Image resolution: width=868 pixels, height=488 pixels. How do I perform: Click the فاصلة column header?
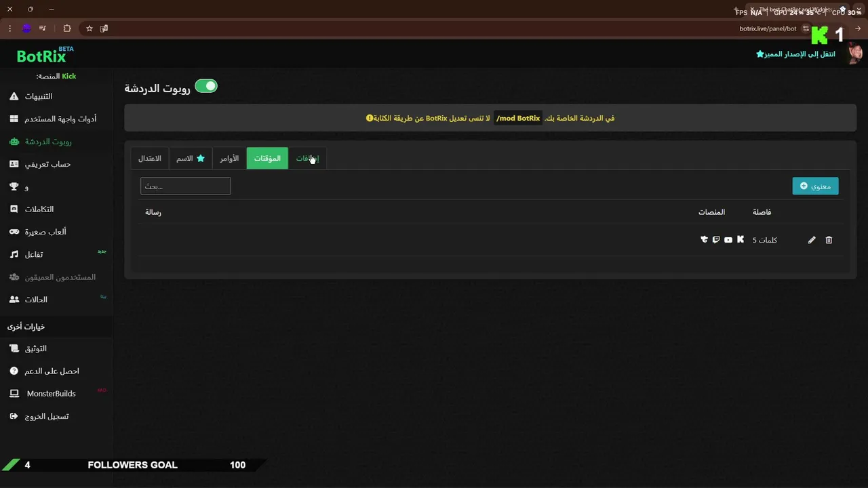point(762,212)
